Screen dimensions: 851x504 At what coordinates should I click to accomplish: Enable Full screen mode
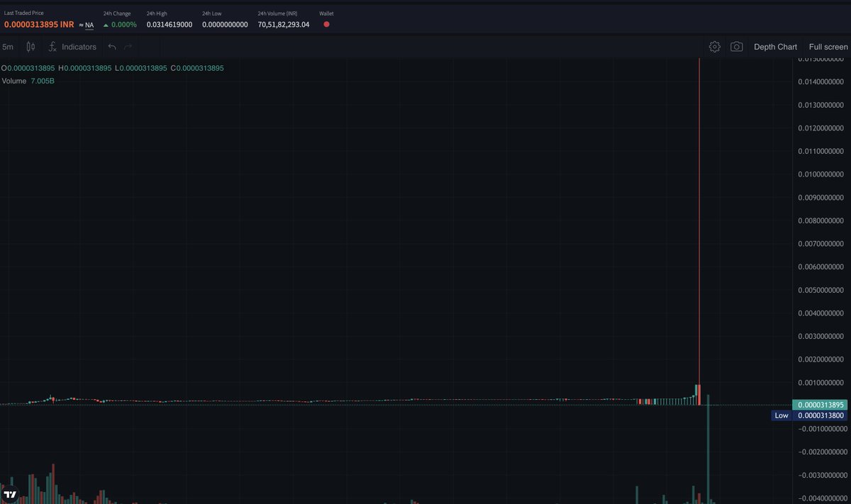pyautogui.click(x=827, y=46)
